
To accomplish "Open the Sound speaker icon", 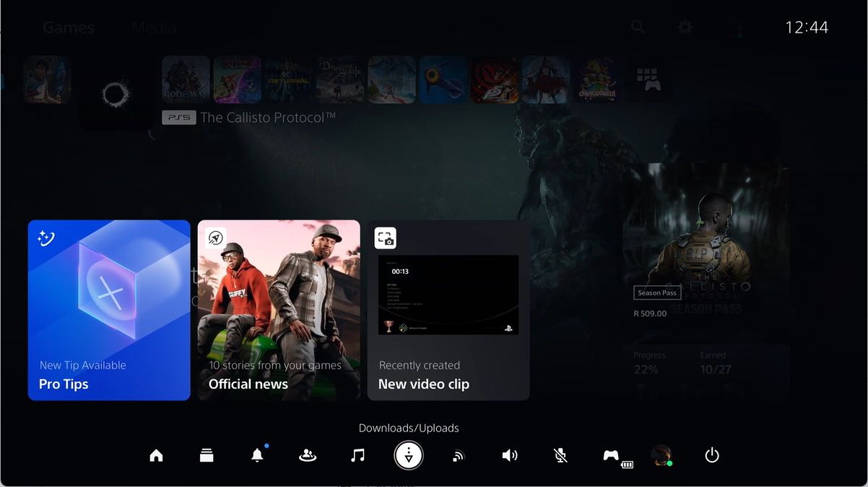I will (510, 455).
